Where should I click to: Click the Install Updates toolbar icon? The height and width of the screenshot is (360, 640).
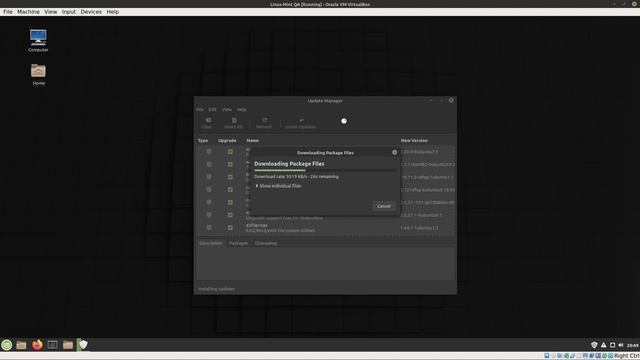[300, 123]
